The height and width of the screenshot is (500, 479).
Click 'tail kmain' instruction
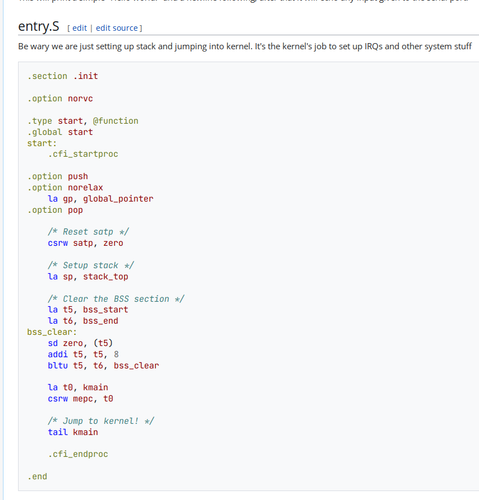point(73,432)
